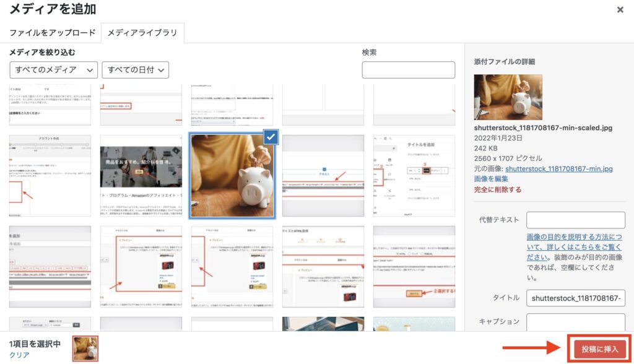The height and width of the screenshot is (364, 634).
Task: Focus the 検索 search field
Action: point(409,70)
